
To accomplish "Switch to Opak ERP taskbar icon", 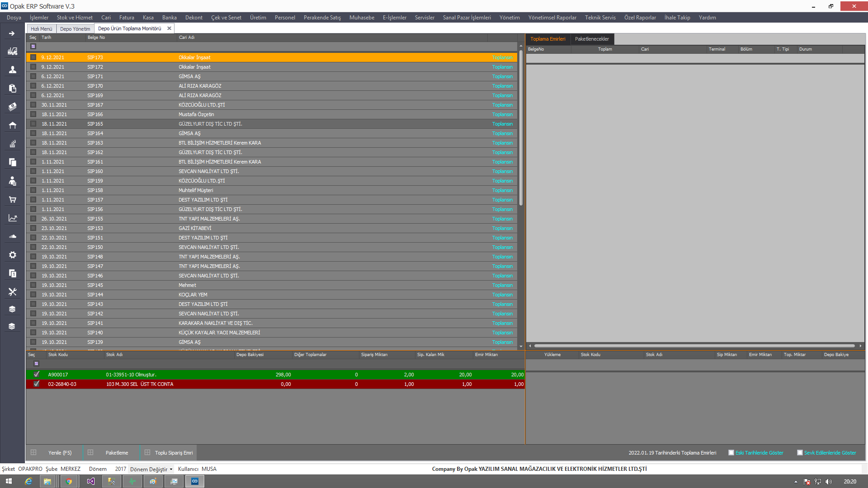I will [195, 481].
